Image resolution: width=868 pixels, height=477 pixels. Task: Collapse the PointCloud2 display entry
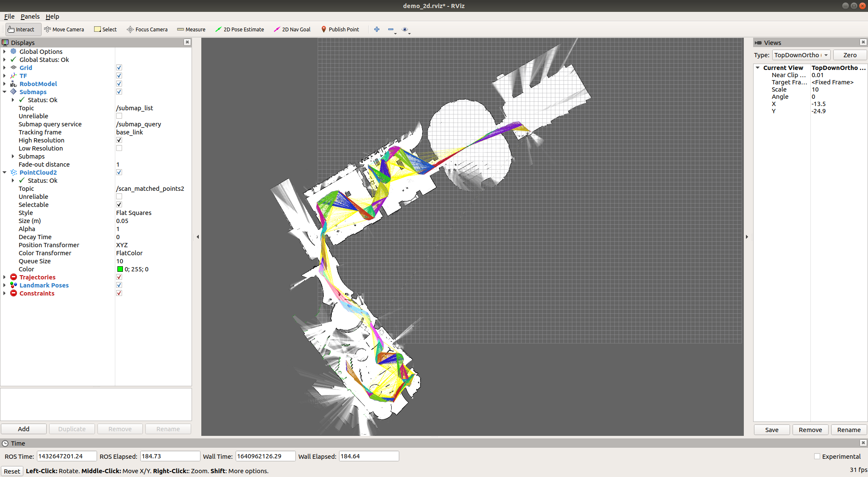coord(4,172)
